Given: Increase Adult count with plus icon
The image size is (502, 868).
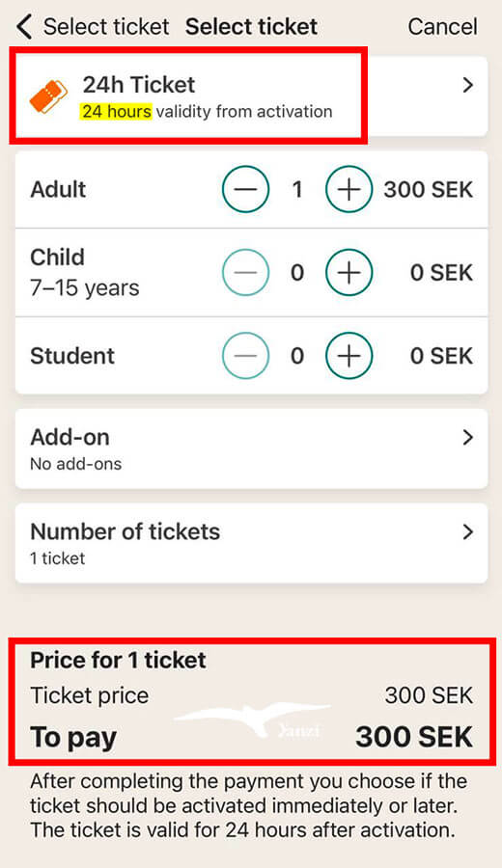Looking at the screenshot, I should point(349,189).
